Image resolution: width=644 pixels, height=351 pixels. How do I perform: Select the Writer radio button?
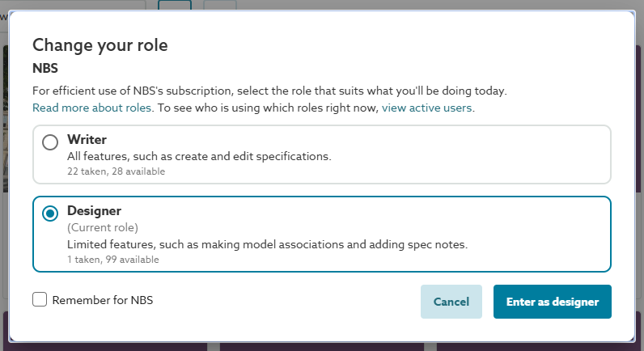click(x=50, y=142)
